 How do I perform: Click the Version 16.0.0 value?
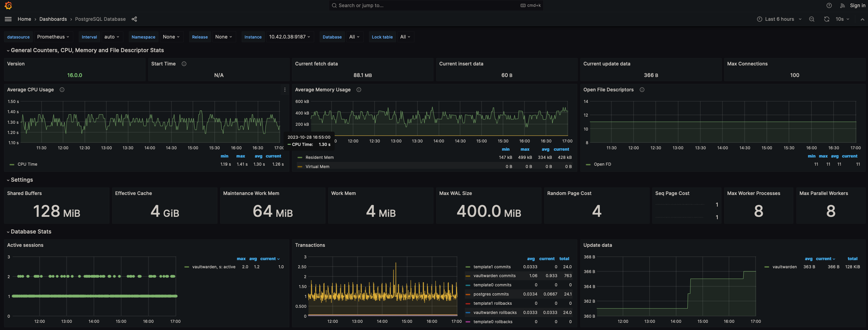[x=75, y=75]
